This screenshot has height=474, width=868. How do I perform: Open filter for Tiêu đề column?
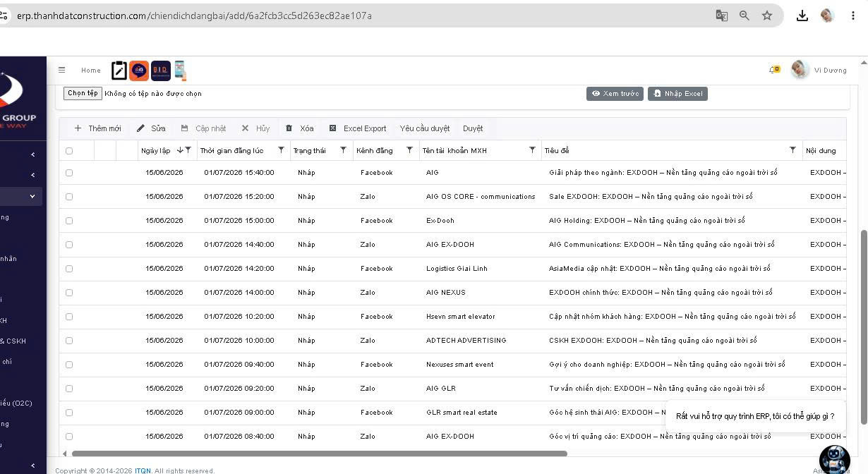coord(792,150)
